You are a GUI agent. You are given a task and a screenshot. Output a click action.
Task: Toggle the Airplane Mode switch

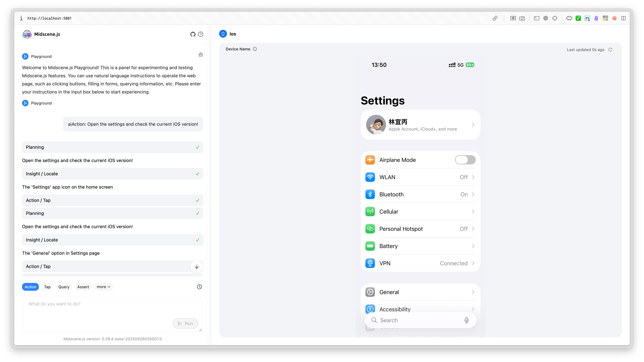coord(465,160)
